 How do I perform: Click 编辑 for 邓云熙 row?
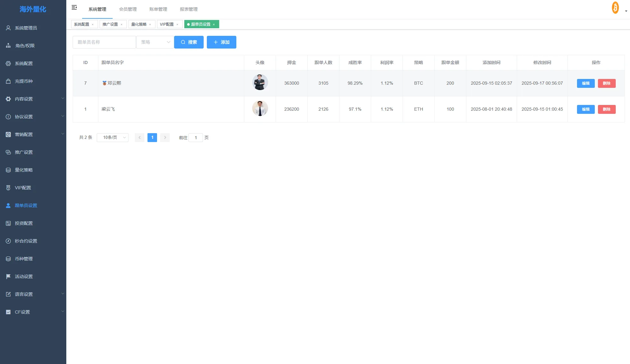click(586, 83)
